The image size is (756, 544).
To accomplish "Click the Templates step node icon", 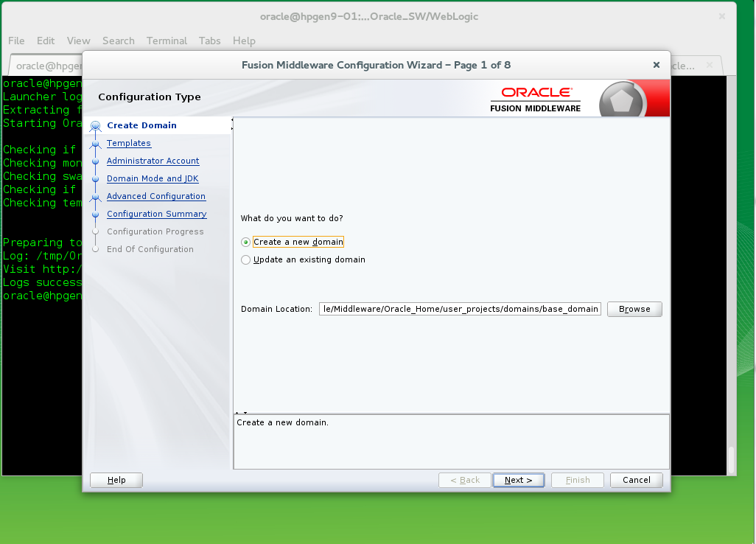I will point(95,144).
